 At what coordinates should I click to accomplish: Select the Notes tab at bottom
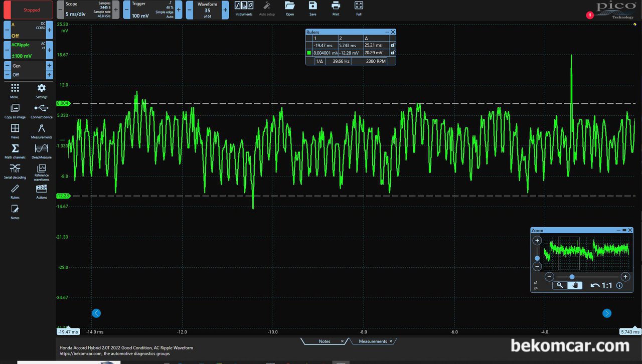(325, 341)
